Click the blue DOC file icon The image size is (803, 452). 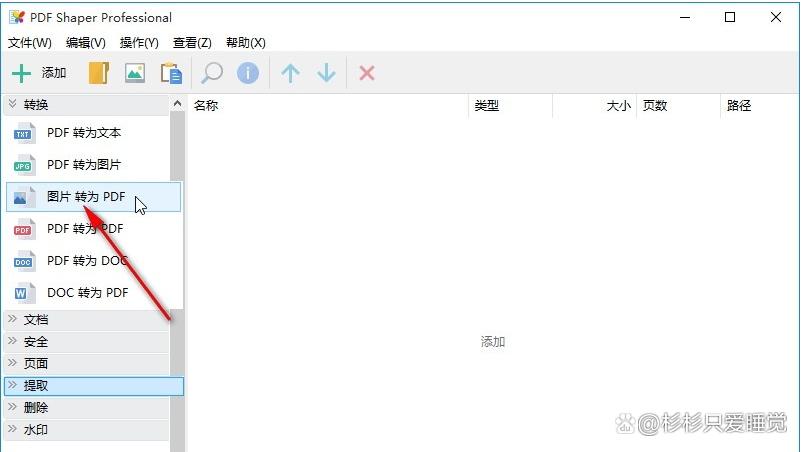[x=24, y=261]
